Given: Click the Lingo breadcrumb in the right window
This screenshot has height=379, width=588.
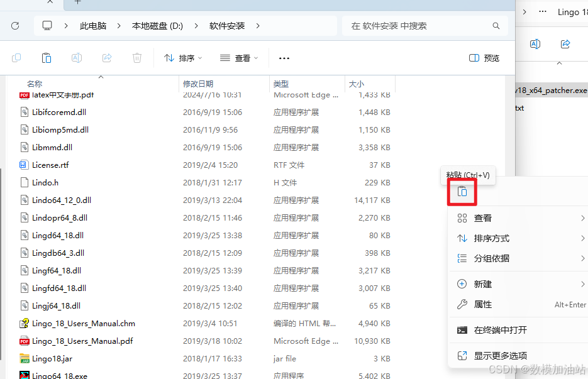Looking at the screenshot, I should tap(572, 12).
